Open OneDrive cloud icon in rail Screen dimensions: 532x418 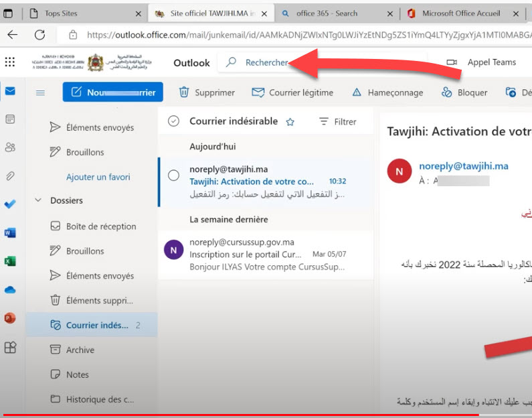click(10, 289)
